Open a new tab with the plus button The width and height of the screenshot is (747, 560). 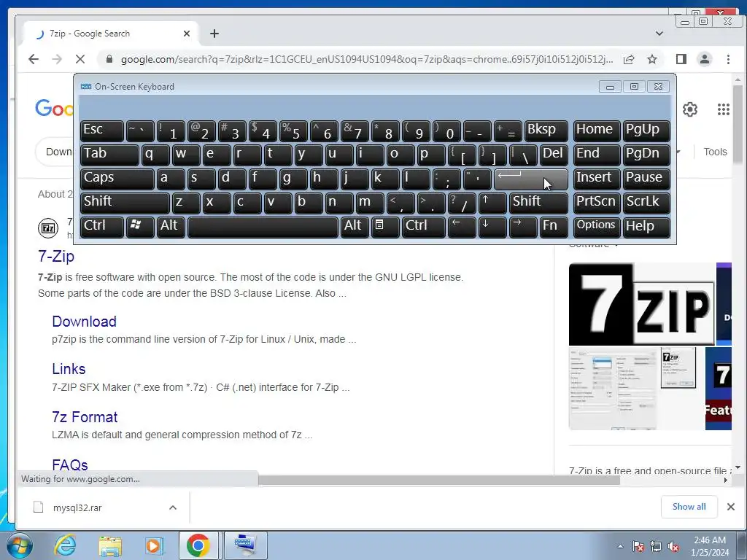click(214, 34)
